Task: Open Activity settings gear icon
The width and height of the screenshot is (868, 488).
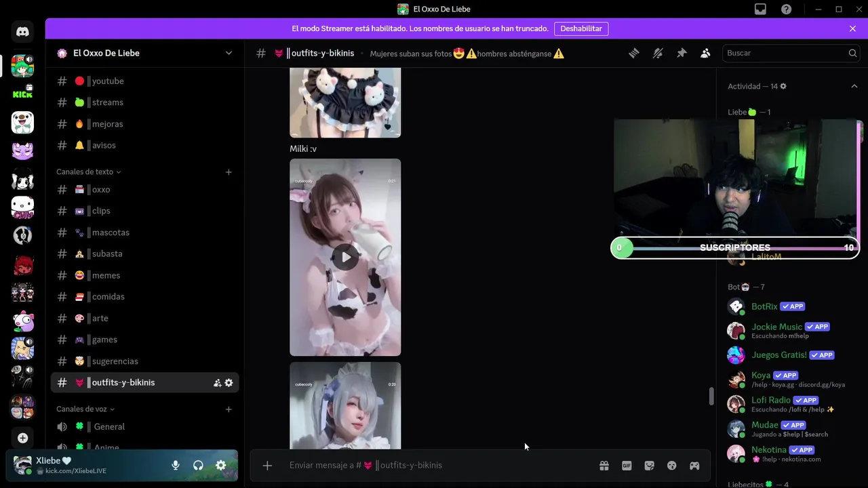Action: click(783, 87)
